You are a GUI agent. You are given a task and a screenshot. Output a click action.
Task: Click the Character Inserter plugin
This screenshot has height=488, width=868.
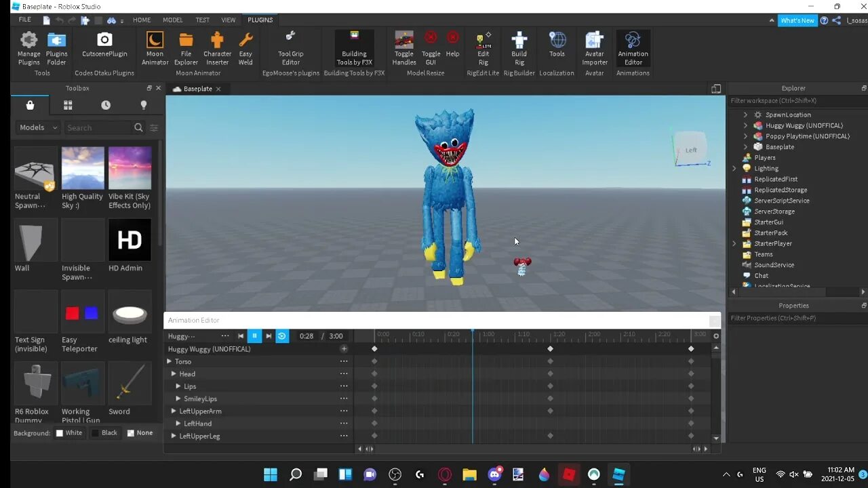click(x=217, y=48)
